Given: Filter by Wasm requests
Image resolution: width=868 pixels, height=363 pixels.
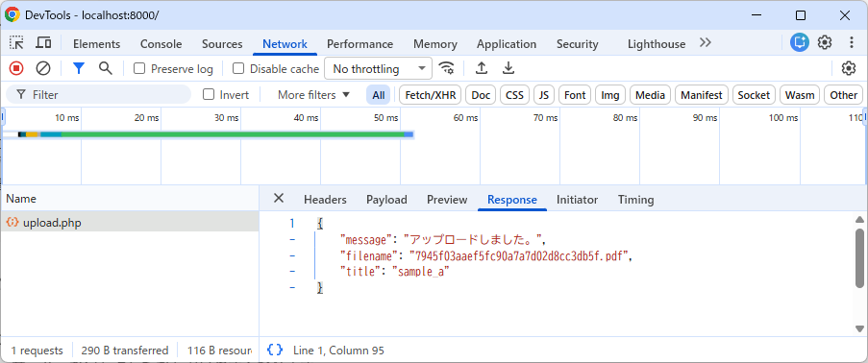Looking at the screenshot, I should (800, 95).
